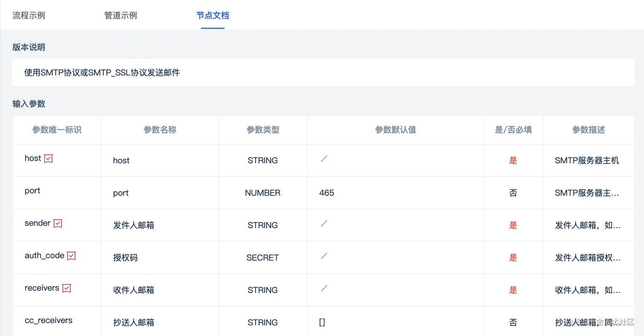Click the 参数唯一标识 column header
The width and height of the screenshot is (644, 336).
[57, 130]
